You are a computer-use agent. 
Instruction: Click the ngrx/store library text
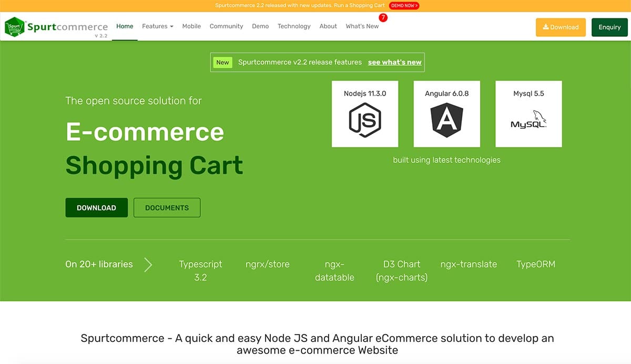[268, 264]
